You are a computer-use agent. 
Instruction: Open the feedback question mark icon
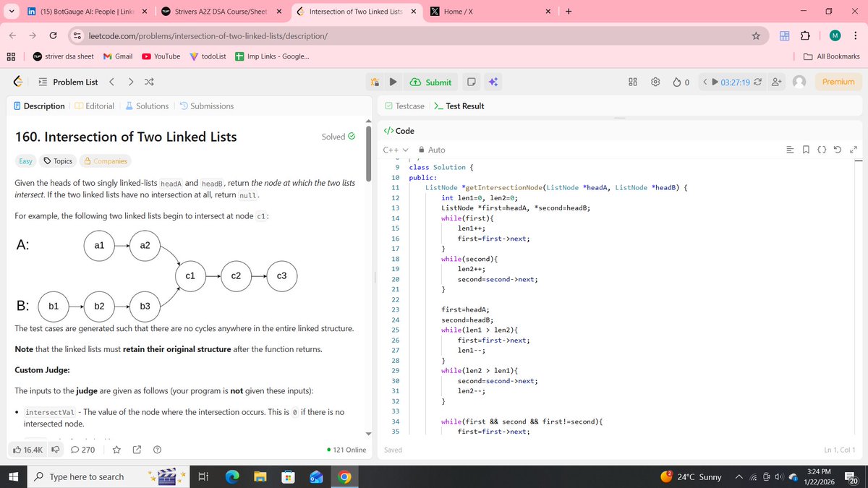(x=157, y=450)
